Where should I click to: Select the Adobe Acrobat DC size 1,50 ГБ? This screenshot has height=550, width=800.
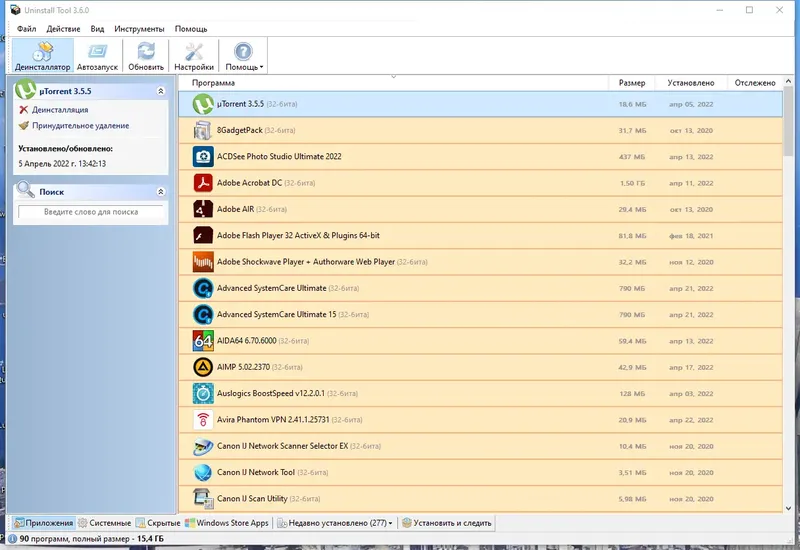632,183
